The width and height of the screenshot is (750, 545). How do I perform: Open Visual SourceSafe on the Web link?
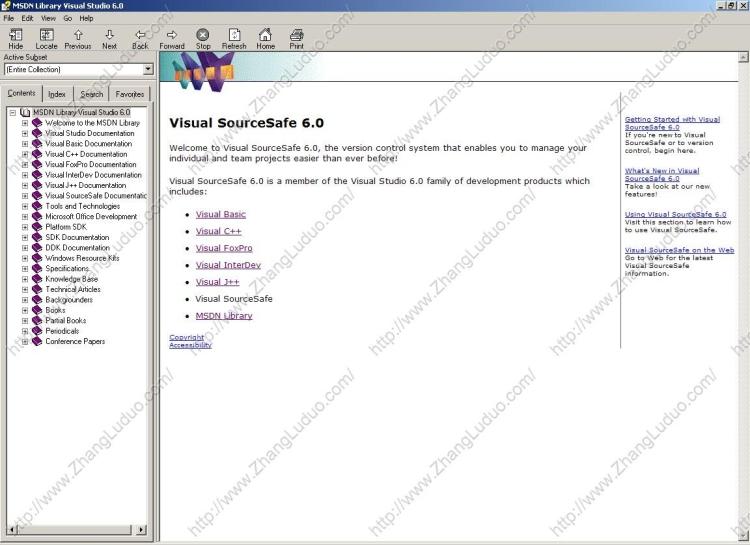click(x=679, y=250)
